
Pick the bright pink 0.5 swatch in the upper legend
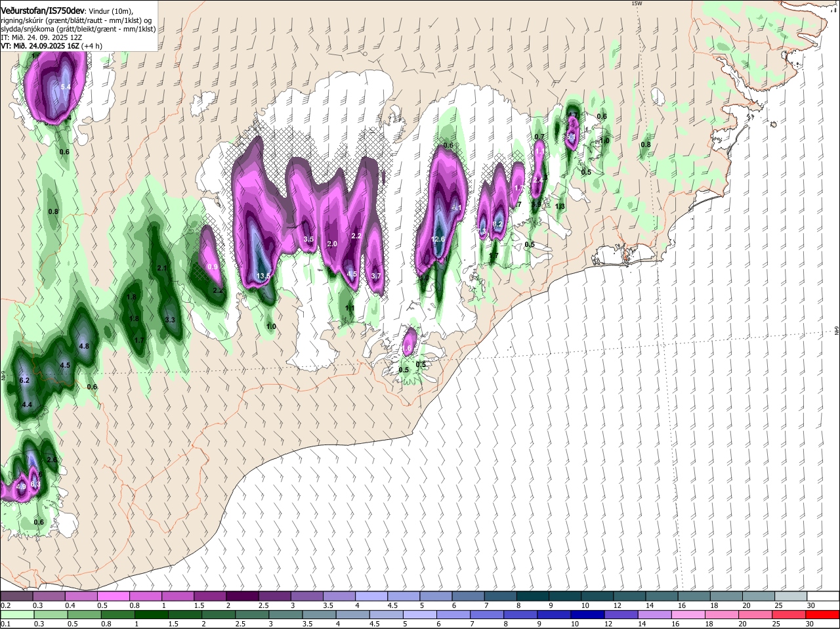(113, 596)
